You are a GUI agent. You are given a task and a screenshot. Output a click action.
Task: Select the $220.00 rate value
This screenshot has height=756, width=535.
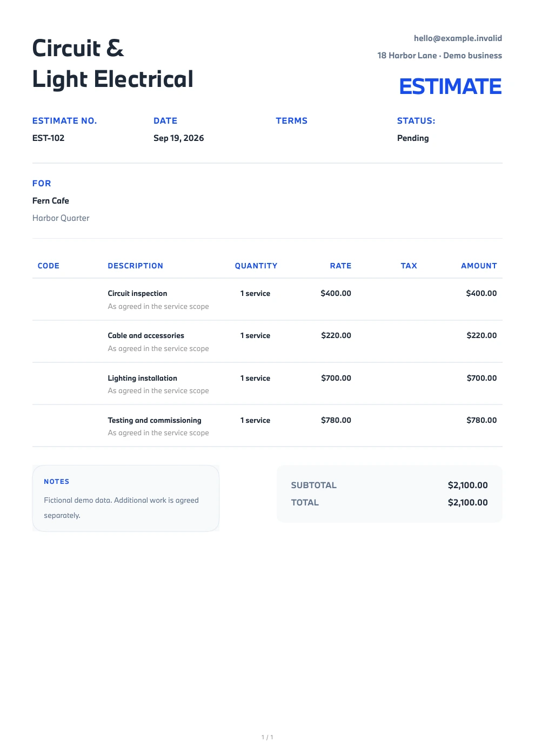pos(336,335)
